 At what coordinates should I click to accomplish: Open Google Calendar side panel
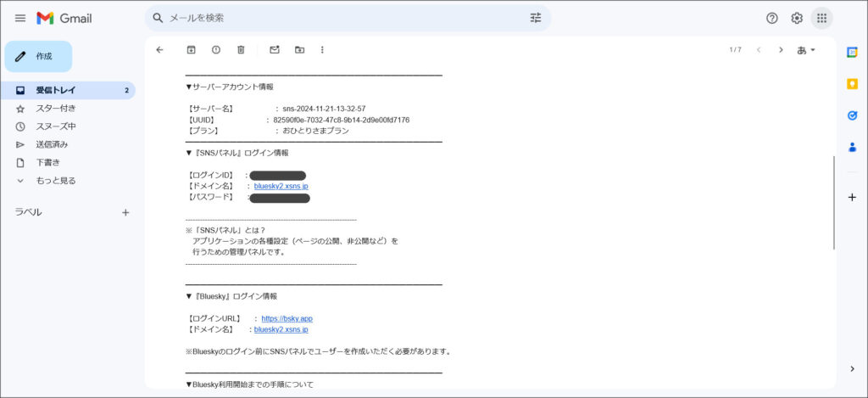pos(853,52)
